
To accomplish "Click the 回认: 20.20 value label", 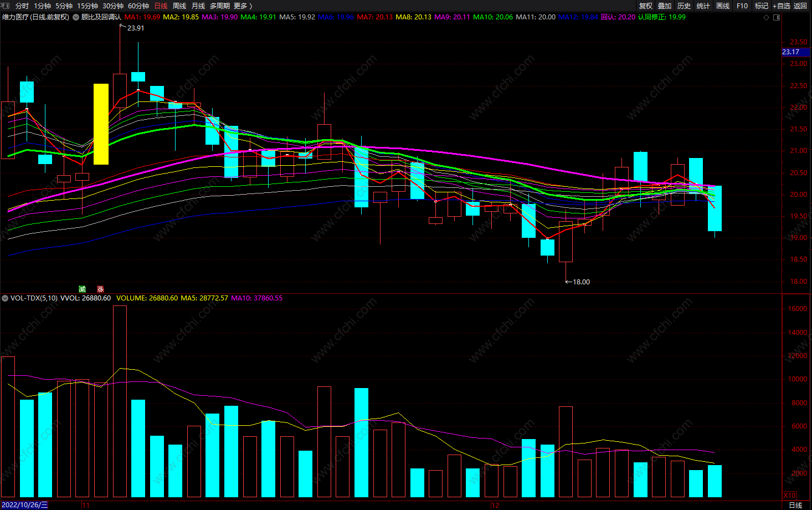I will (x=618, y=17).
